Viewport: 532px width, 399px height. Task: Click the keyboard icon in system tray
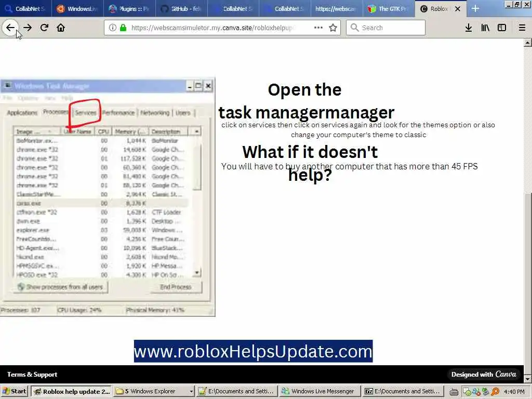coord(454,392)
